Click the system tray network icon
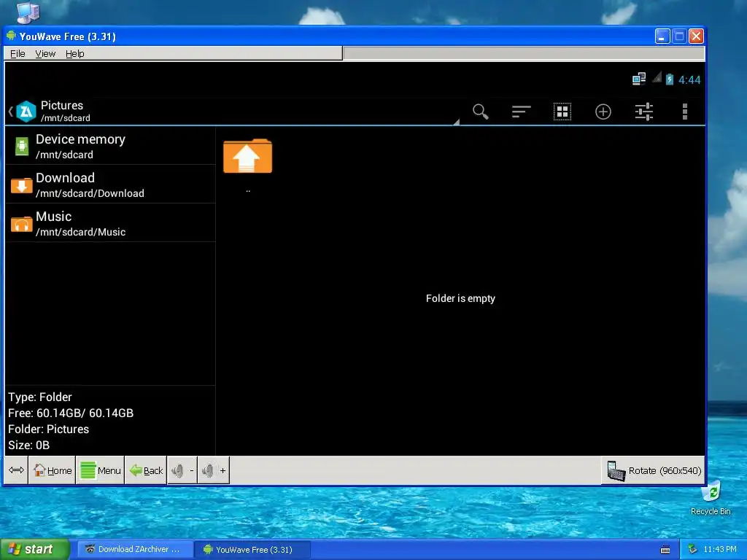This screenshot has width=747, height=560. pos(693,550)
